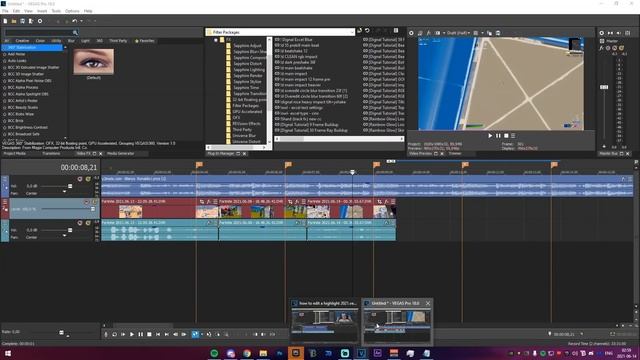Open pan/crop on the first video clip
This screenshot has height=360, width=640.
[x=202, y=202]
